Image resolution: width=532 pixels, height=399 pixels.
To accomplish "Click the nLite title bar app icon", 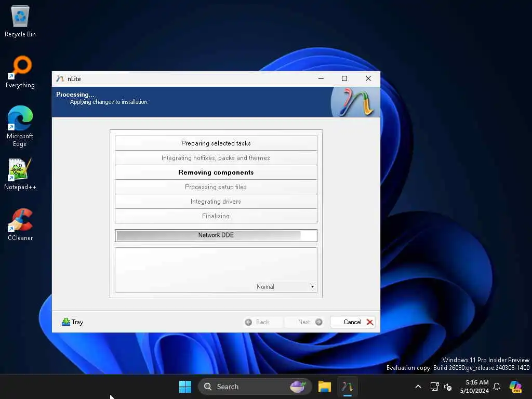I will (60, 79).
